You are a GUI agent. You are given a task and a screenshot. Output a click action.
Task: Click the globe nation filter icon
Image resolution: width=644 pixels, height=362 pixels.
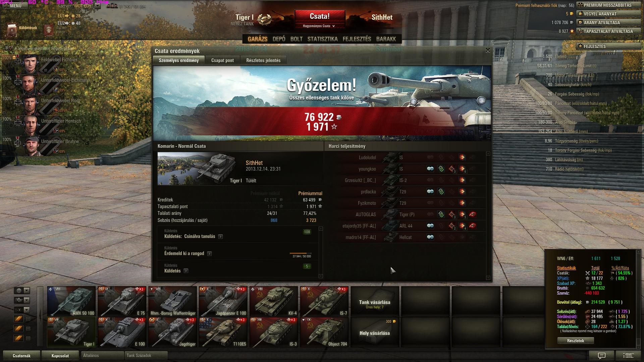point(19,291)
